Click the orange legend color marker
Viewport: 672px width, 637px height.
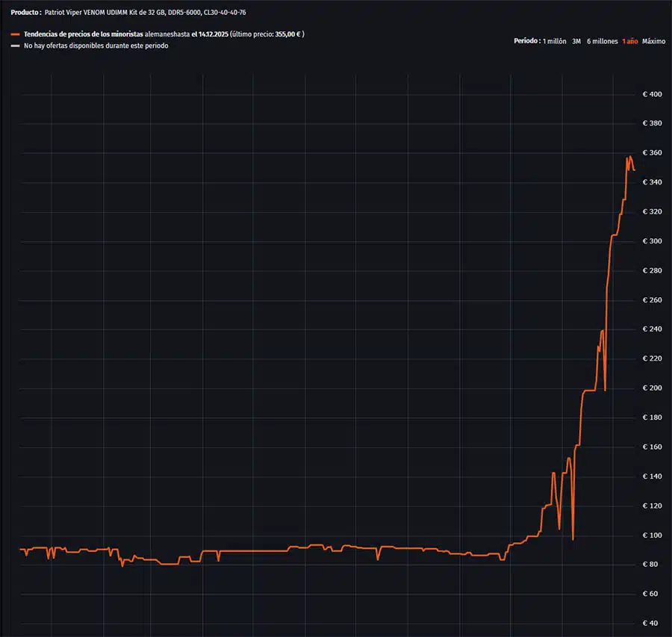click(x=16, y=34)
